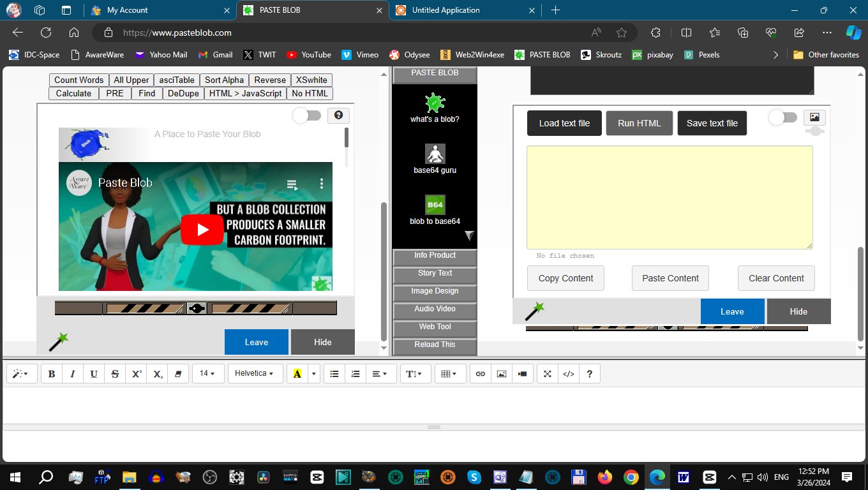Toggle italic formatting in the editor toolbar

tap(73, 373)
